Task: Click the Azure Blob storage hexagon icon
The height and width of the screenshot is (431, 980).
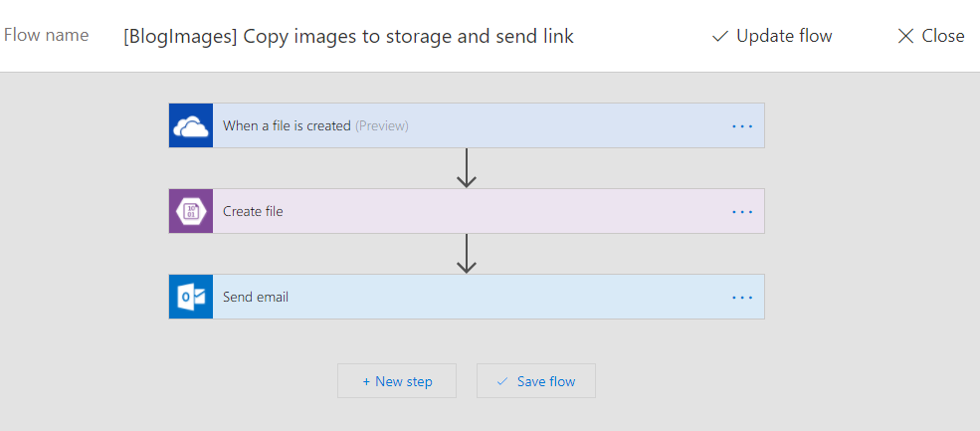Action: (x=191, y=211)
